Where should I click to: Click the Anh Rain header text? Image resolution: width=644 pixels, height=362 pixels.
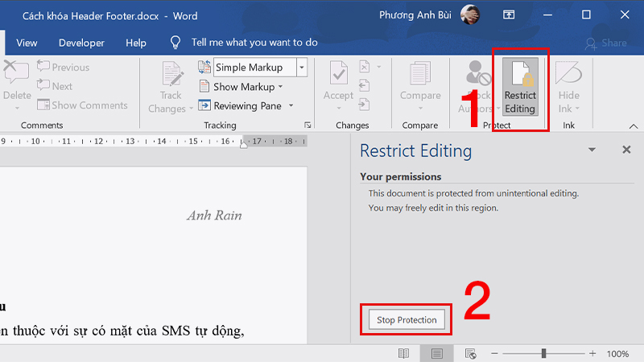click(x=214, y=215)
